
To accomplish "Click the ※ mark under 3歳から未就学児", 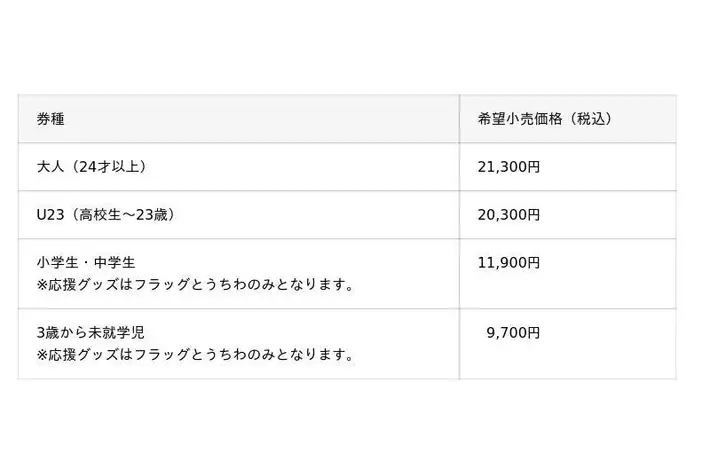I will coord(41,355).
